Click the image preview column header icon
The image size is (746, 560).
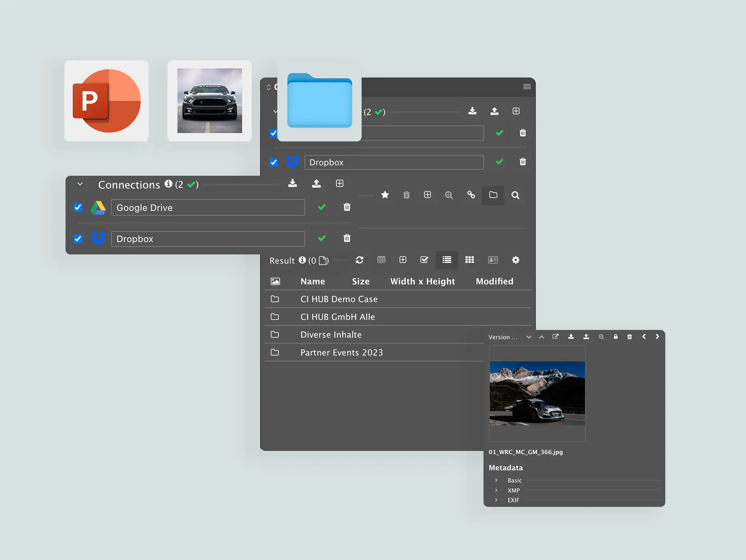(x=275, y=281)
